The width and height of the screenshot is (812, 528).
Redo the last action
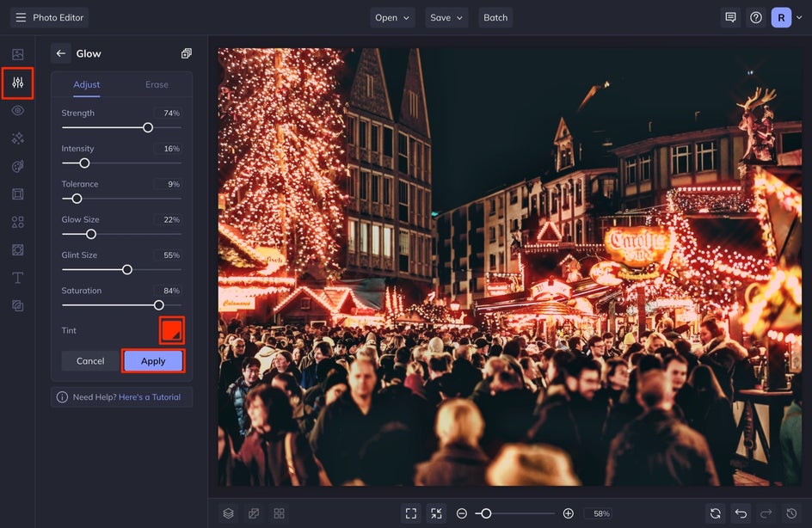(766, 513)
